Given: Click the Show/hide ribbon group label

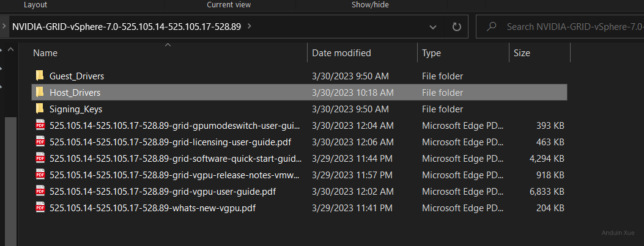Looking at the screenshot, I should (x=370, y=5).
